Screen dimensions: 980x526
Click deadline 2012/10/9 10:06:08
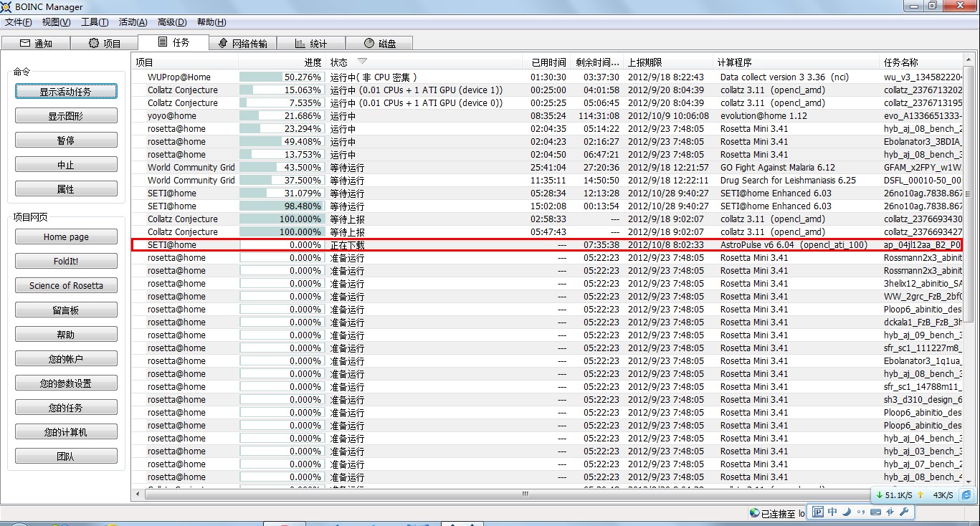pyautogui.click(x=668, y=115)
